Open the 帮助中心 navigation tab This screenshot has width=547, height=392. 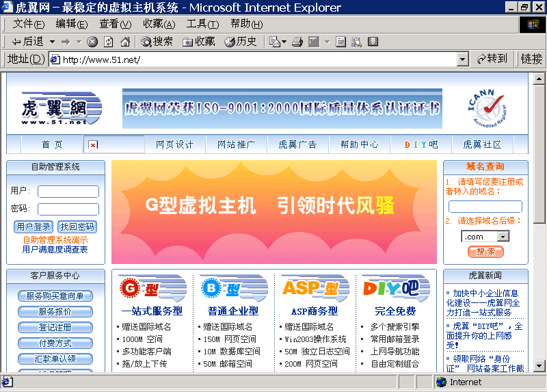pos(360,144)
